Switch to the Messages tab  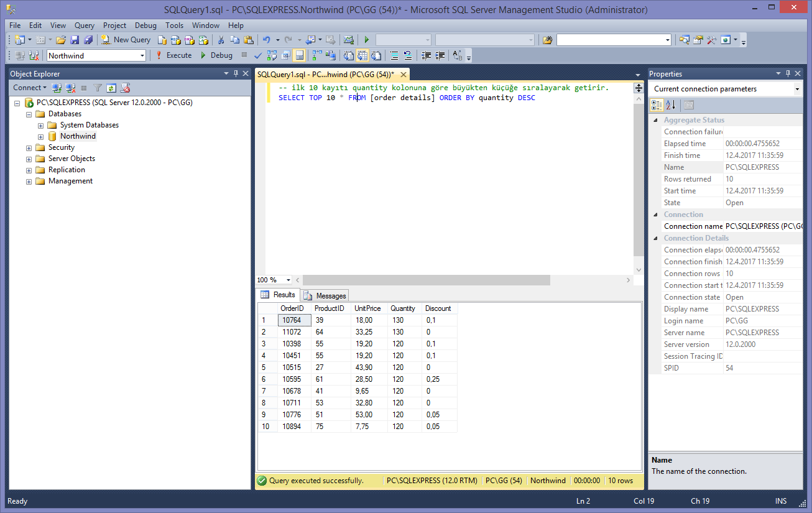tap(325, 295)
